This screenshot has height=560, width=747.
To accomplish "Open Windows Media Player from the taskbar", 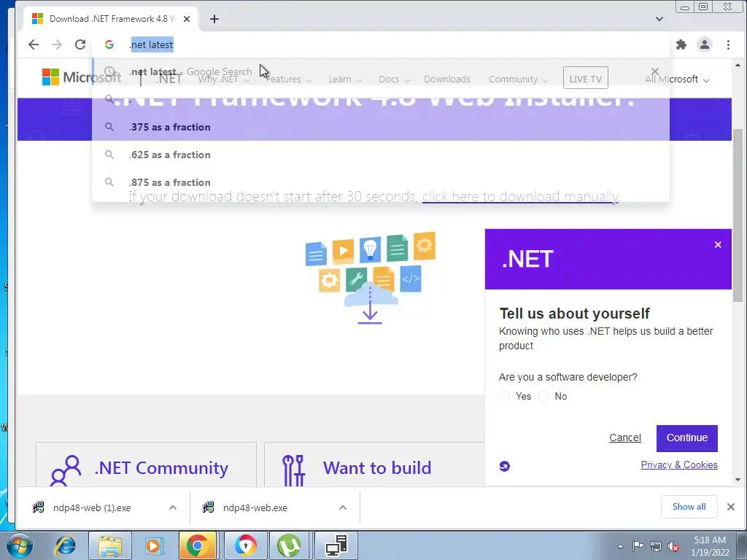I will coord(153,545).
